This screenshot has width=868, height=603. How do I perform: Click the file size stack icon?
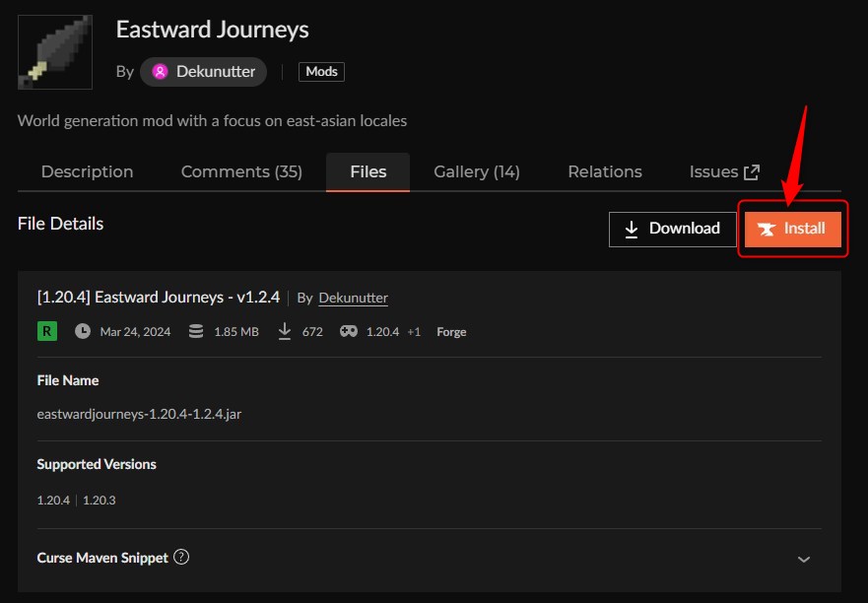[x=195, y=331]
